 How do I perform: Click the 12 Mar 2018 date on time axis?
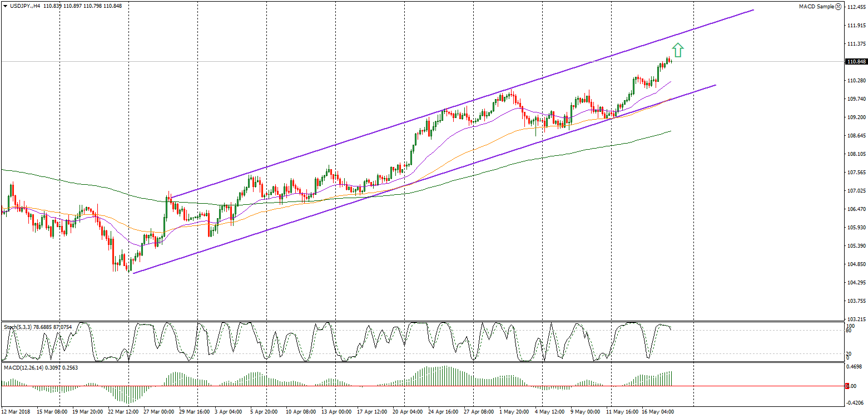(16, 412)
